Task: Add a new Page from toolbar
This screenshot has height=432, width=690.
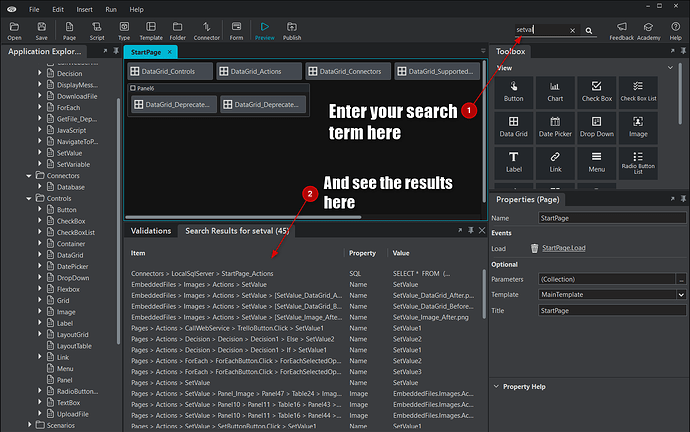Action: tap(69, 31)
